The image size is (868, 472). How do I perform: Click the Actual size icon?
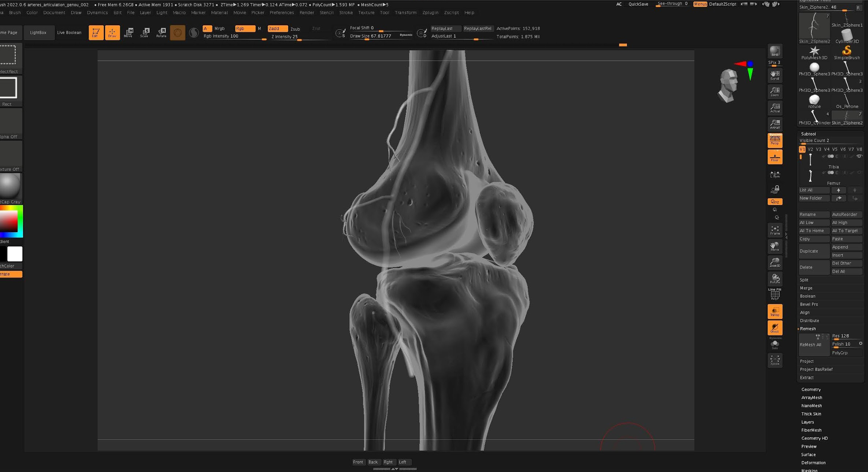[775, 108]
